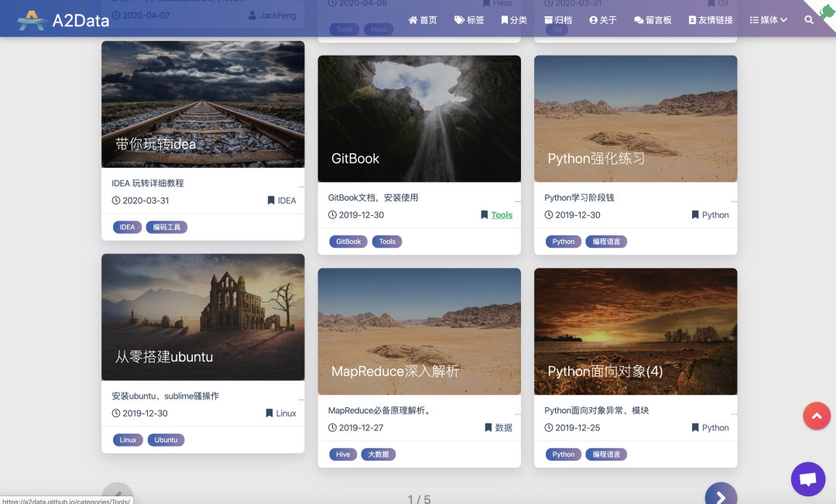Select the 大数据 tag pill
836x504 pixels.
379,454
